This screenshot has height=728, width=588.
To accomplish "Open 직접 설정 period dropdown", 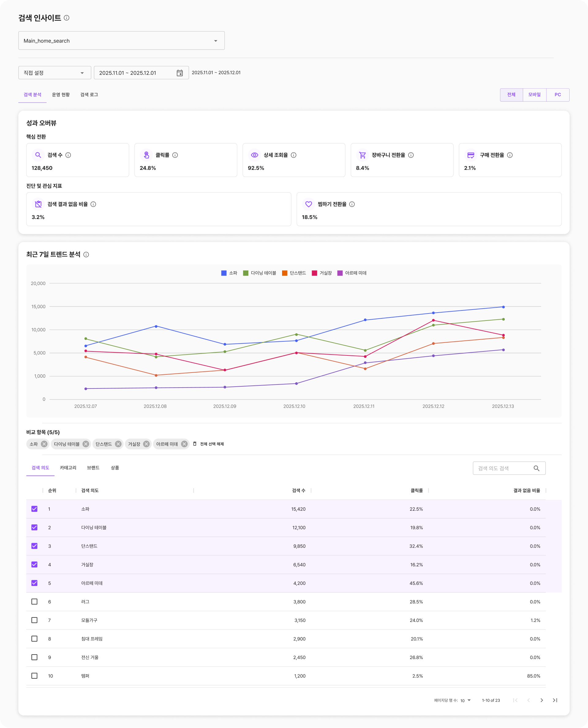I will [55, 73].
